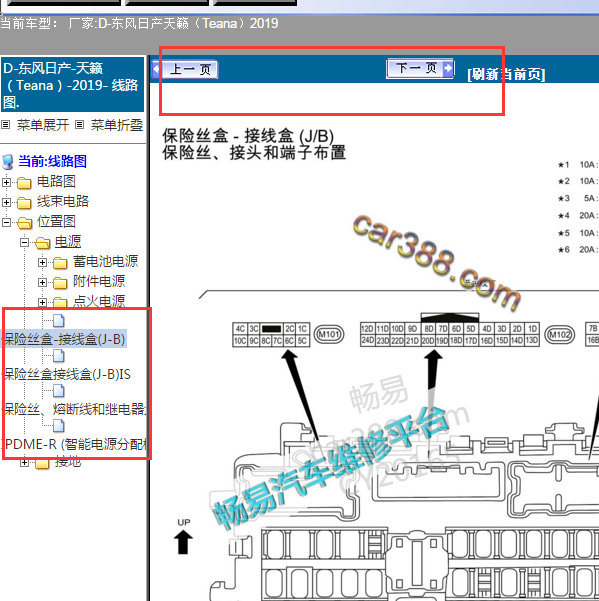Click the ★1 10A fuse legend entry
599x601 pixels.
(x=578, y=165)
